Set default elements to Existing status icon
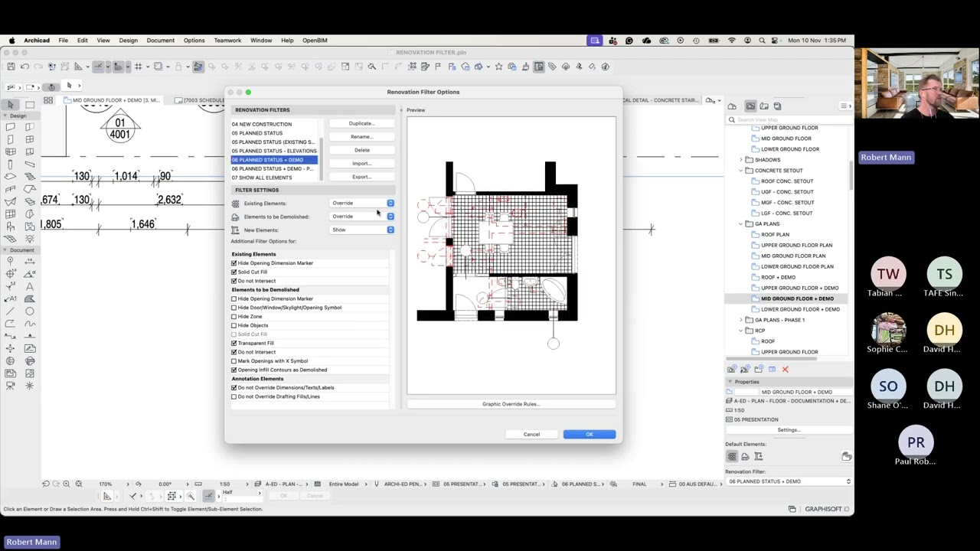 click(732, 457)
